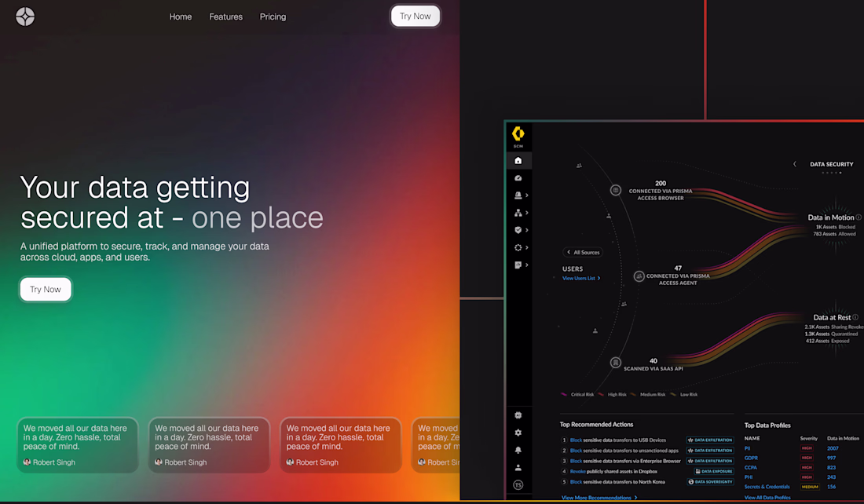Click the 997 Data in Motion value
864x504 pixels.
pyautogui.click(x=831, y=458)
